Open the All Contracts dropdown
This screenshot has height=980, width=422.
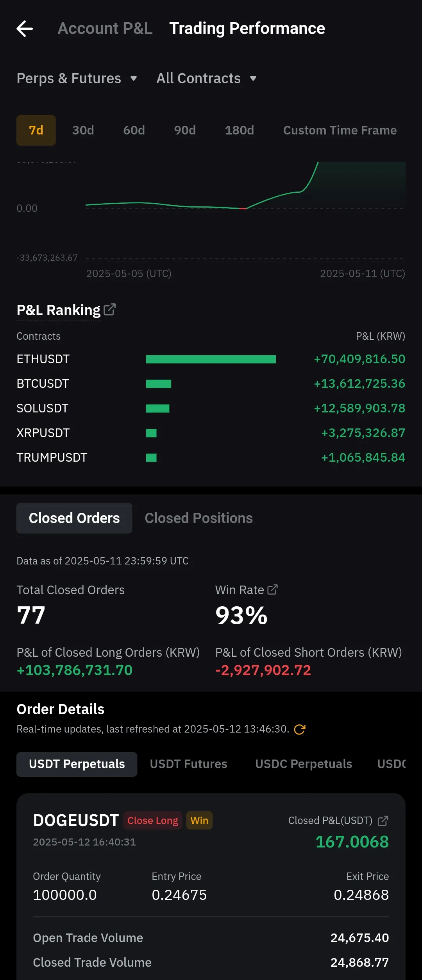coord(206,79)
